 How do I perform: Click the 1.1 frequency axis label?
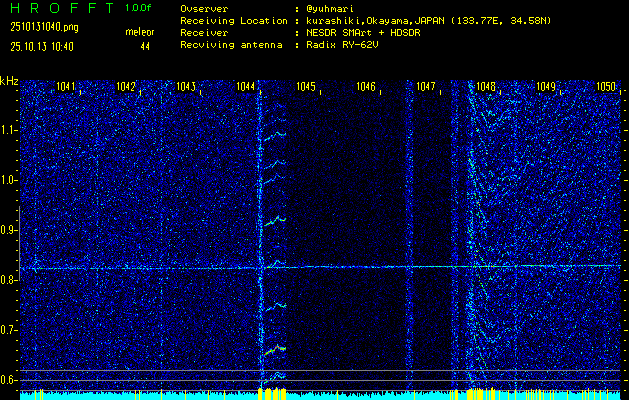pos(7,130)
